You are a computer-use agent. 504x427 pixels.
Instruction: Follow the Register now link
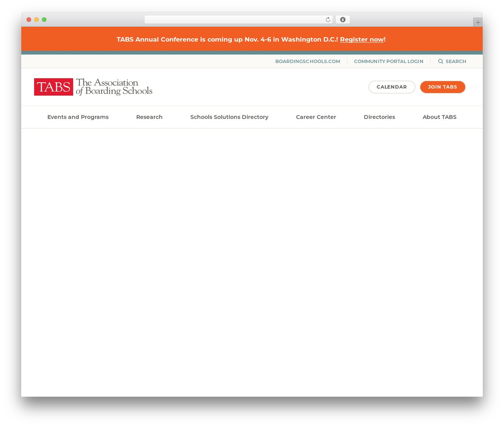coord(362,39)
